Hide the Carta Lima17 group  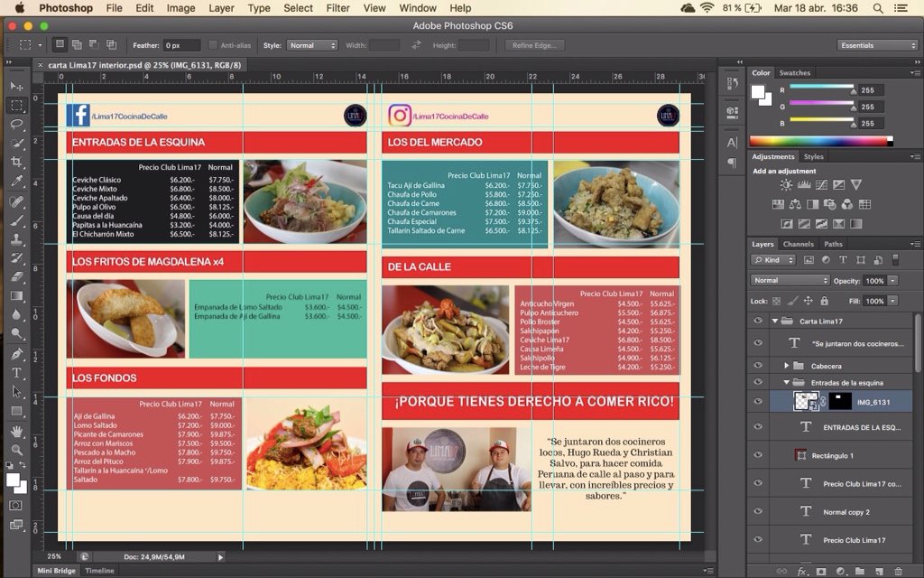[x=758, y=321]
